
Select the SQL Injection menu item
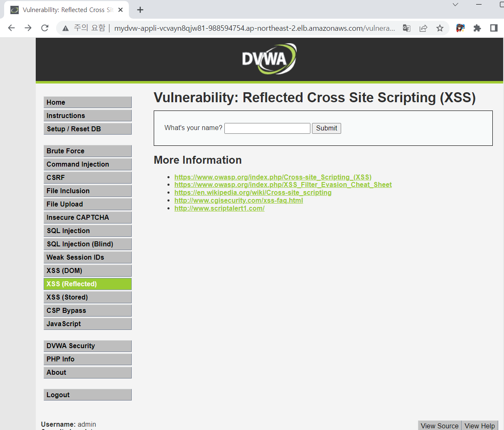tap(88, 231)
